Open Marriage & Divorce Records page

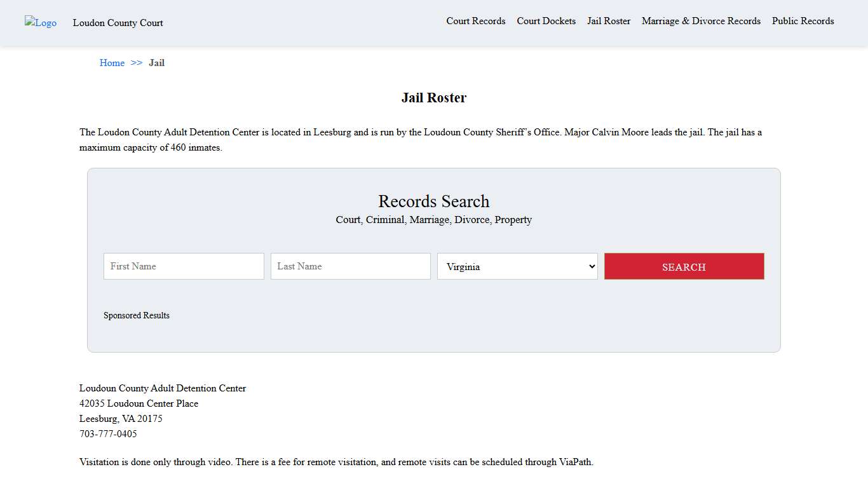701,21
